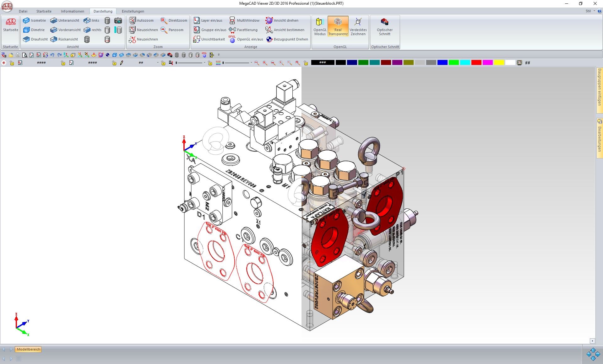Toggle the 'Real' Transparenz mode
603x364 pixels.
click(338, 26)
